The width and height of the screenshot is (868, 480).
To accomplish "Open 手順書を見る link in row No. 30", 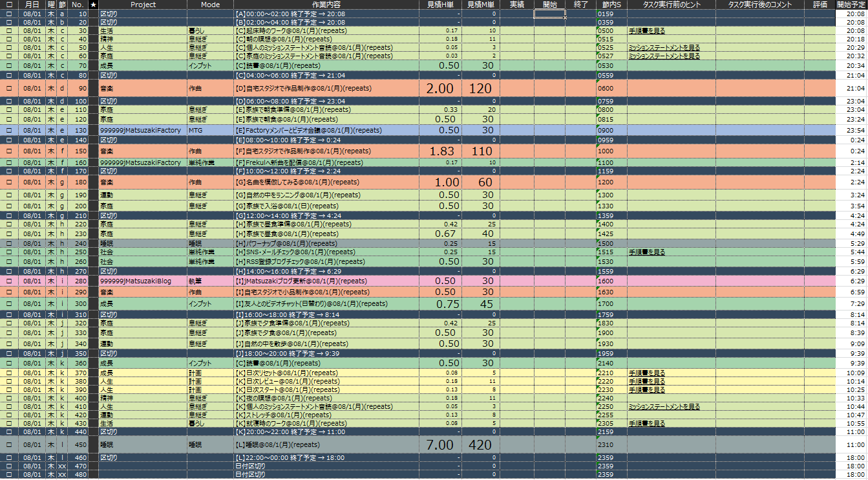I will (647, 30).
